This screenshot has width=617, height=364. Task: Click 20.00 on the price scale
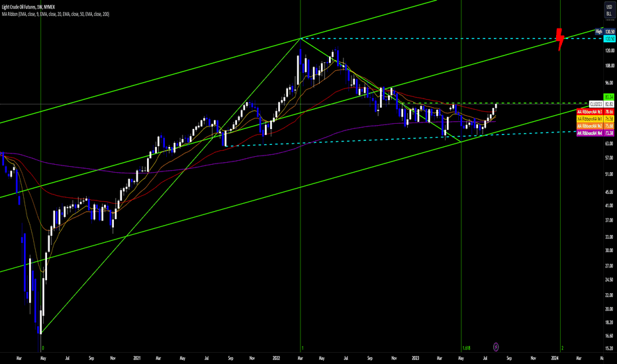(609, 309)
